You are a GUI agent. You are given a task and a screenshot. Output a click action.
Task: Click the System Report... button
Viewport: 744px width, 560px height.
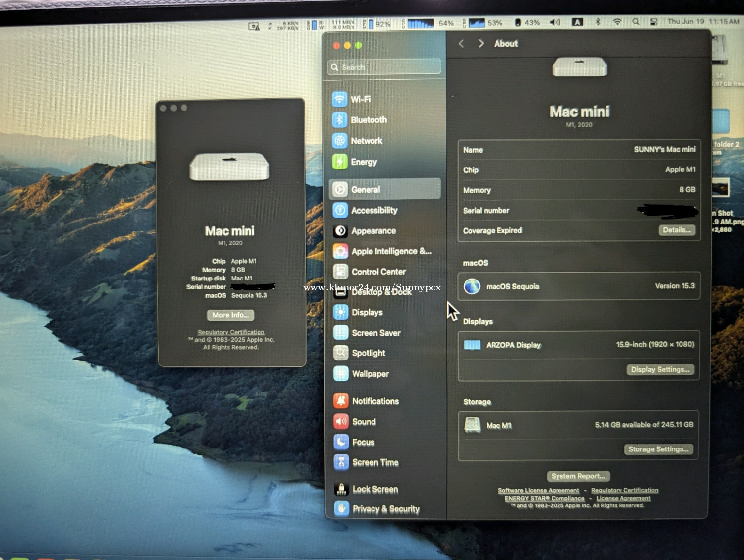point(578,476)
